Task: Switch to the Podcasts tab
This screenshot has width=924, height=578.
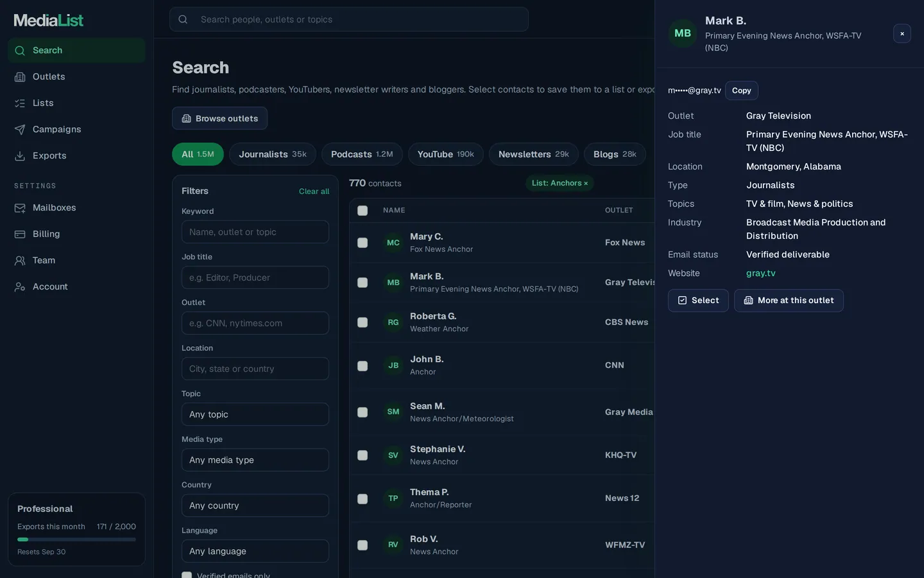Action: (x=362, y=154)
